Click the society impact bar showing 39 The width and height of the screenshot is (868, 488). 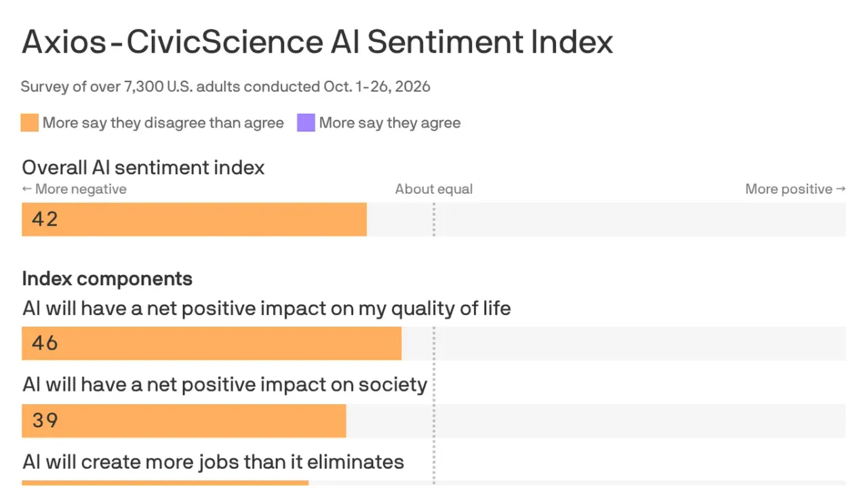click(184, 420)
